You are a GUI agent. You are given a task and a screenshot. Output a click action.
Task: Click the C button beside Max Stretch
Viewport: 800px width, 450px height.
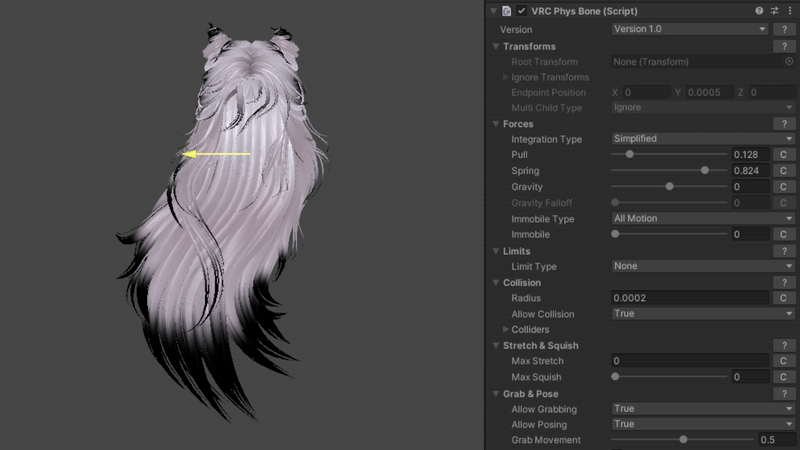[x=785, y=361]
